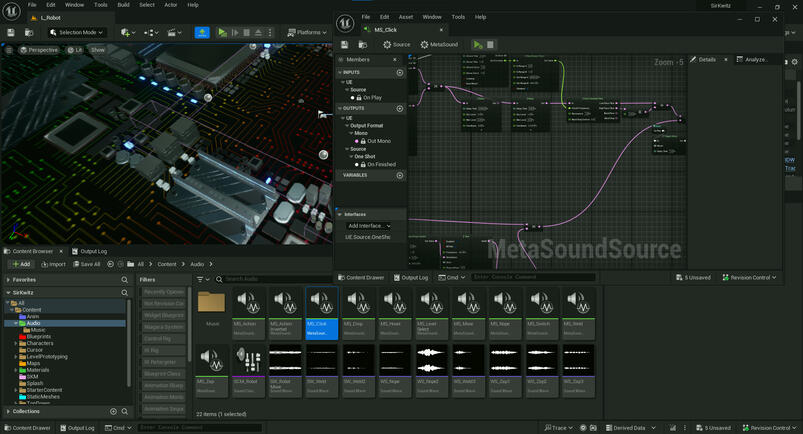This screenshot has height=434, width=803.
Task: Search in SirKwitz sources magnifier icon
Action: [x=124, y=293]
